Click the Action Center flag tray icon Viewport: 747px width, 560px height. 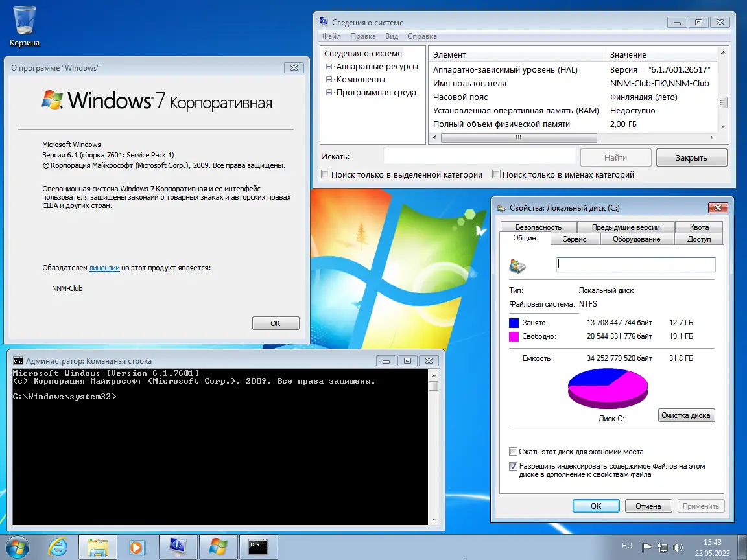[646, 548]
